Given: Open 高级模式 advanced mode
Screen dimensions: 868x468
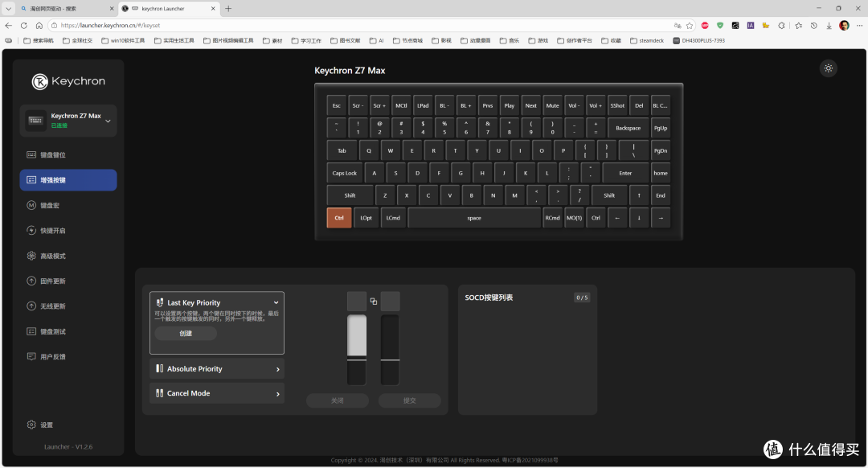Looking at the screenshot, I should (x=68, y=256).
